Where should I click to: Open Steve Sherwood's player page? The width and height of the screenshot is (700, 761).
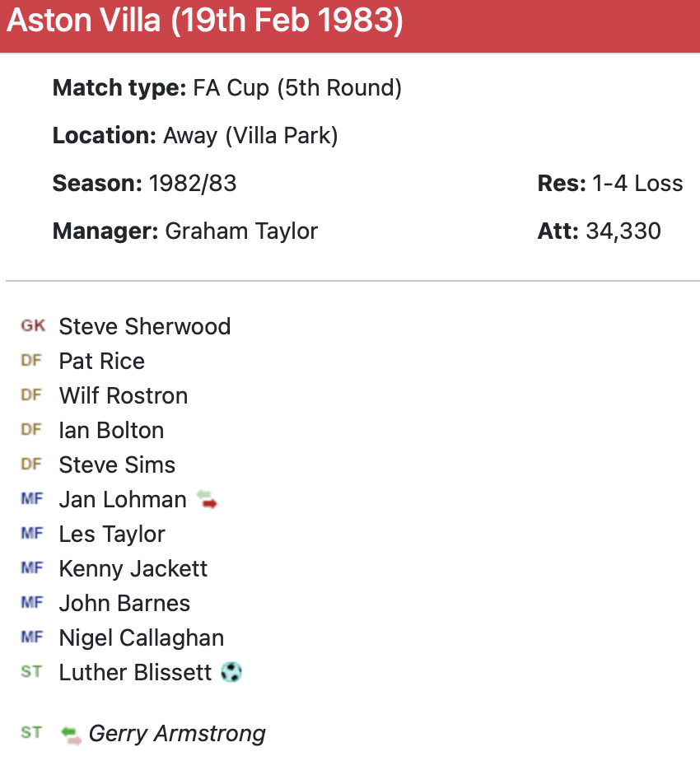(144, 327)
